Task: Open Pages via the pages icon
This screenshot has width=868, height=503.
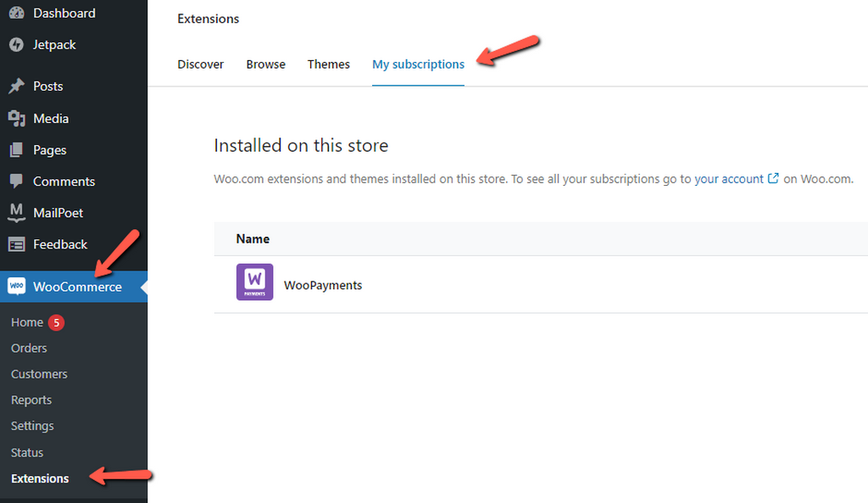Action: point(19,149)
